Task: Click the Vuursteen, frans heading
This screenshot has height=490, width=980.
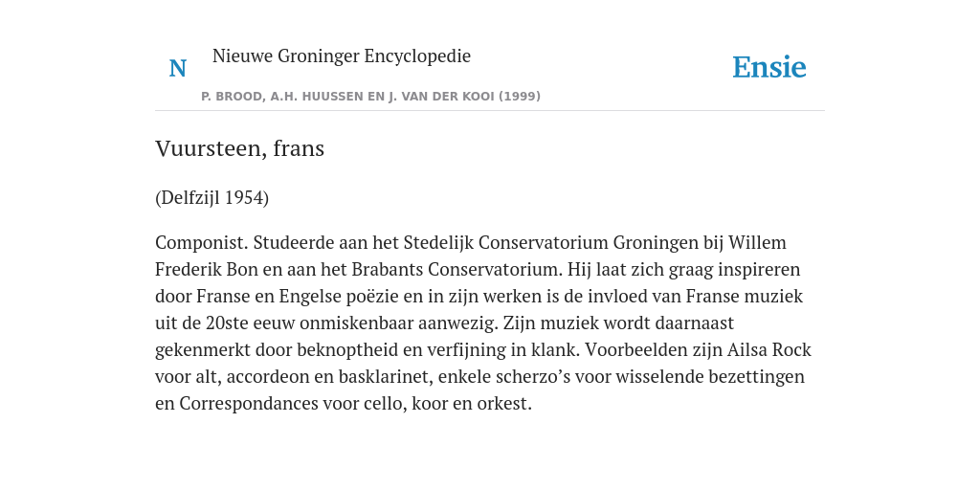Action: [x=239, y=148]
